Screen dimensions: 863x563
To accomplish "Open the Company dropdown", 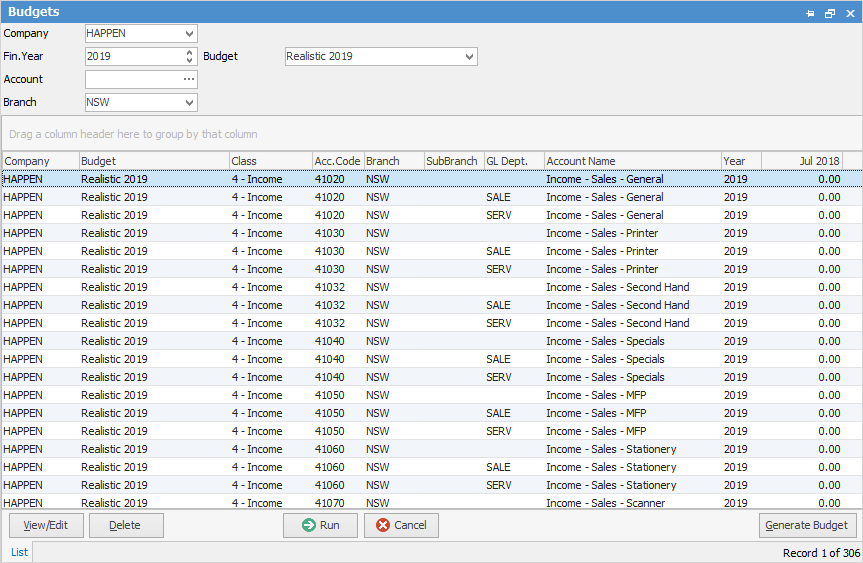I will pos(190,34).
